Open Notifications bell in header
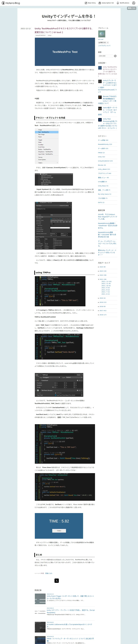138x644 pixels. (x=123, y=3)
